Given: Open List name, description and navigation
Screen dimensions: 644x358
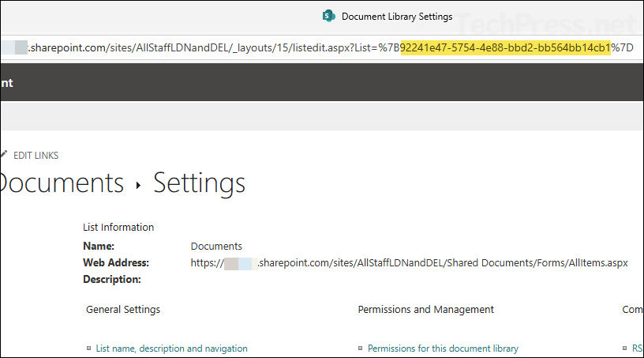Looking at the screenshot, I should pos(172,349).
